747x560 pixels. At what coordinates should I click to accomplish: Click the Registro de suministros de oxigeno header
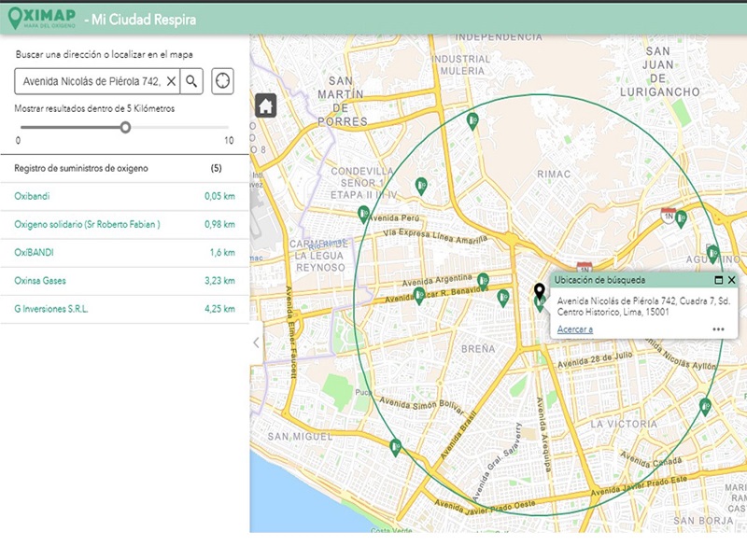coord(81,168)
